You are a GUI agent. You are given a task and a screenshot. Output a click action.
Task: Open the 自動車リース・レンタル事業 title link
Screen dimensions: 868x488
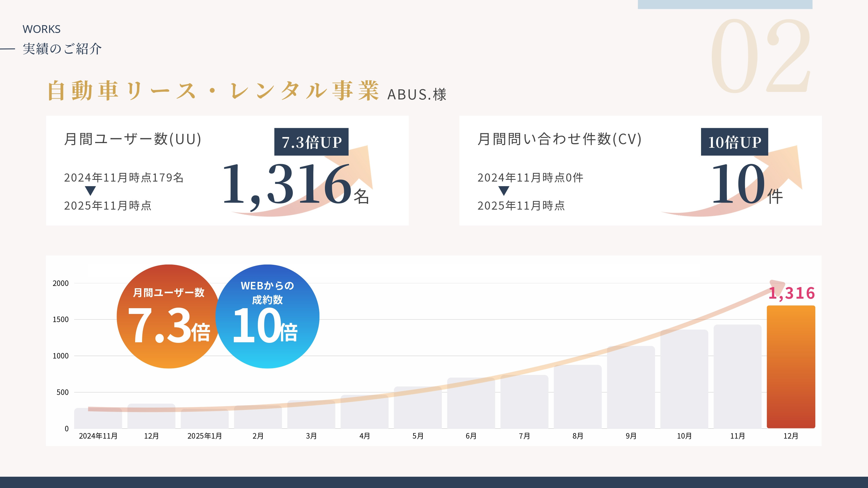tap(216, 91)
